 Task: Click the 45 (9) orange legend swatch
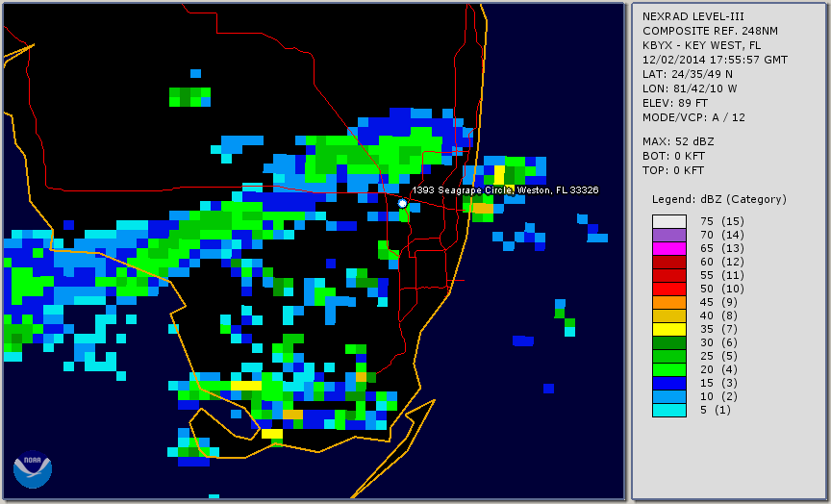tap(669, 302)
